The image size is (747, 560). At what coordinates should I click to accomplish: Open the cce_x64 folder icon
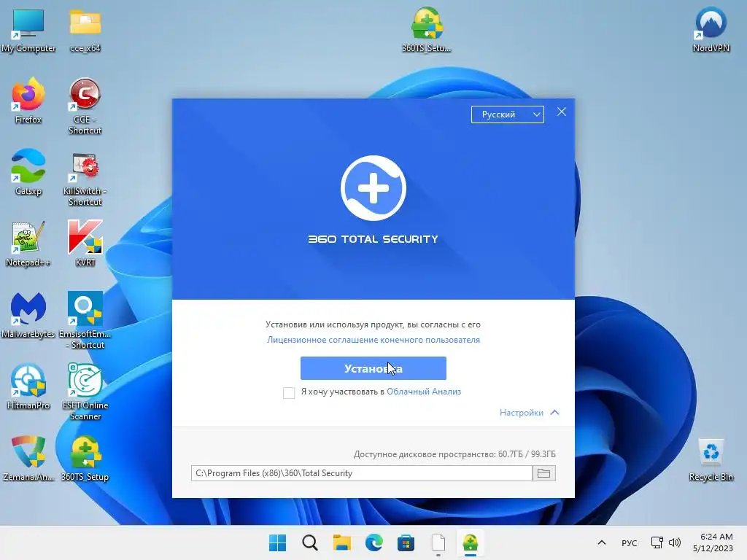pos(85,29)
